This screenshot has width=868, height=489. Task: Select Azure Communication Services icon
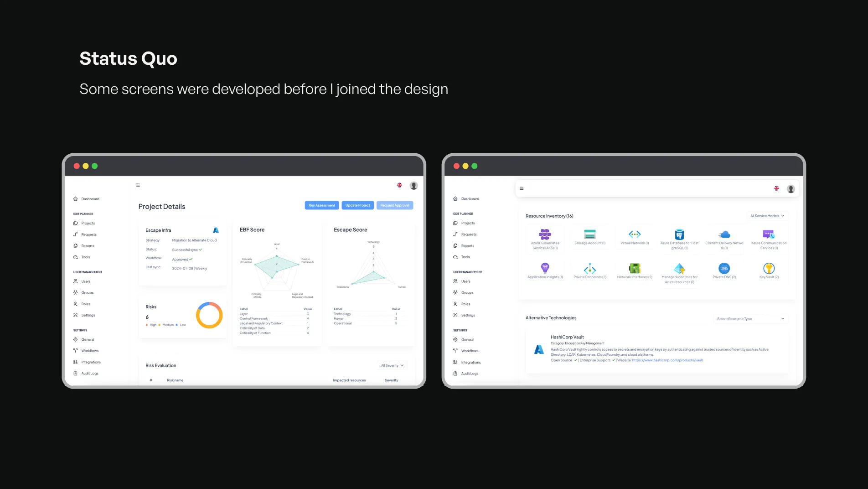coord(769,234)
